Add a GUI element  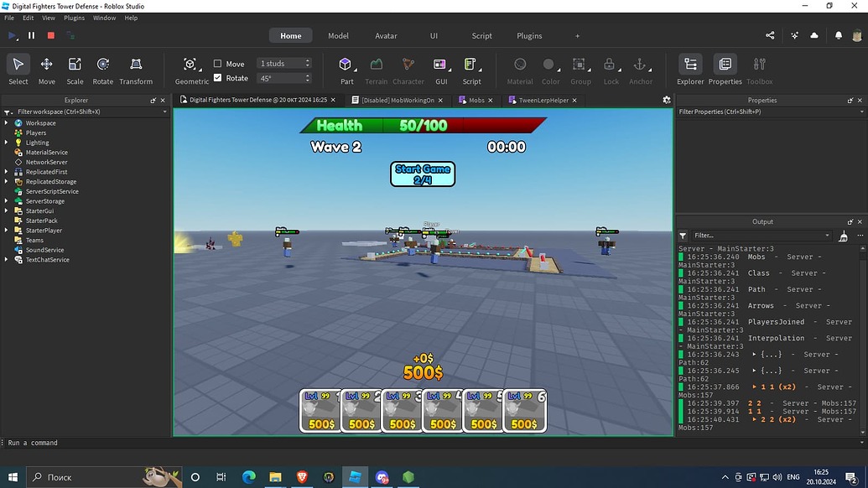[441, 70]
